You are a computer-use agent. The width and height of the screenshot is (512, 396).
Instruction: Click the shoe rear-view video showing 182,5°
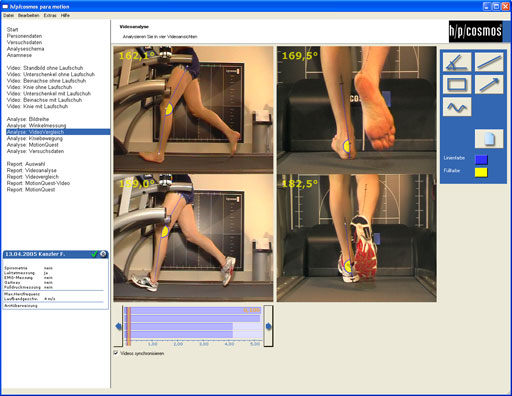pos(356,238)
